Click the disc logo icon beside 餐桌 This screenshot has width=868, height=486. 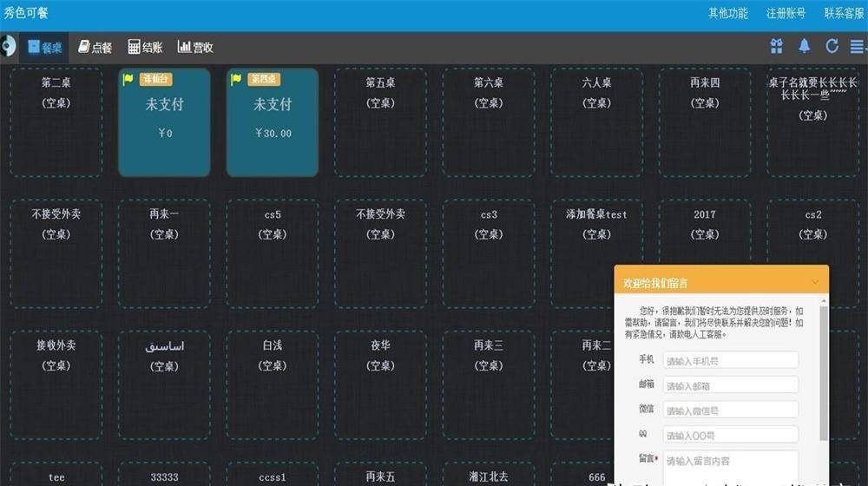[x=8, y=47]
